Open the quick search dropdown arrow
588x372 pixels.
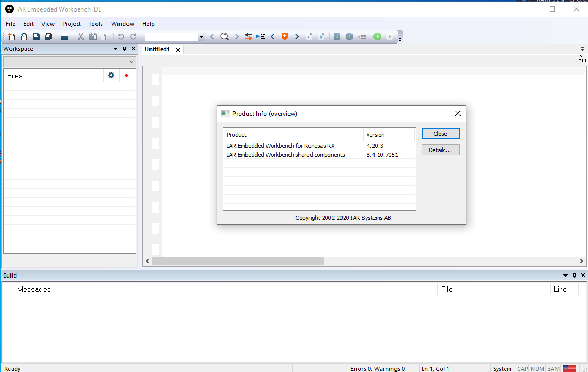pos(201,37)
